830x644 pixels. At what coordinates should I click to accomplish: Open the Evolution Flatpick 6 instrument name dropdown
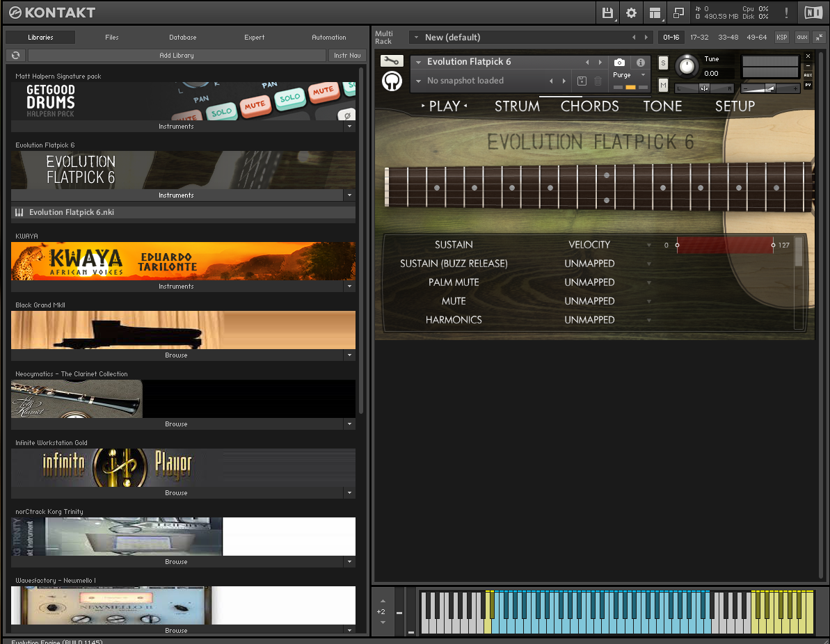(x=419, y=62)
